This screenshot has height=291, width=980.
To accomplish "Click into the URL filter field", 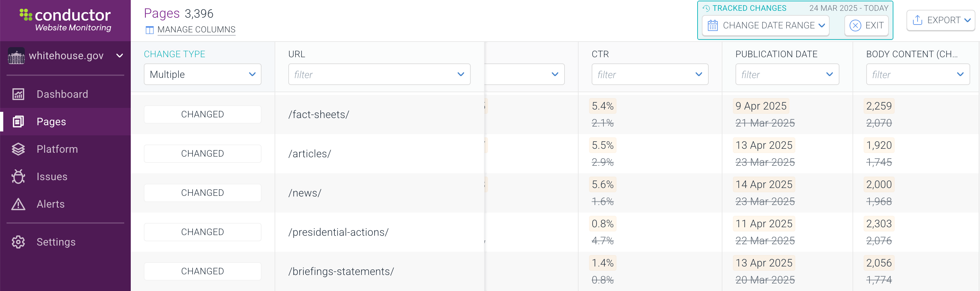I will pyautogui.click(x=379, y=74).
